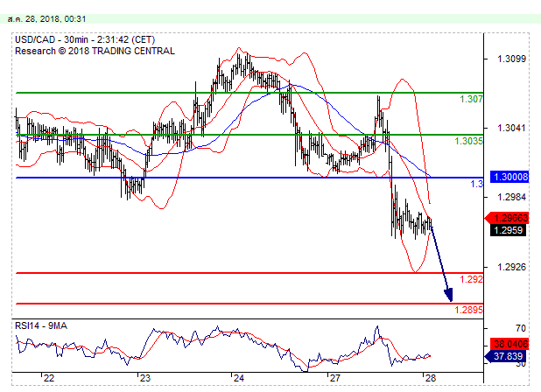Click the Research © 2018 TRADING CENTRAL text
This screenshot has height=392, width=541.
pyautogui.click(x=95, y=51)
